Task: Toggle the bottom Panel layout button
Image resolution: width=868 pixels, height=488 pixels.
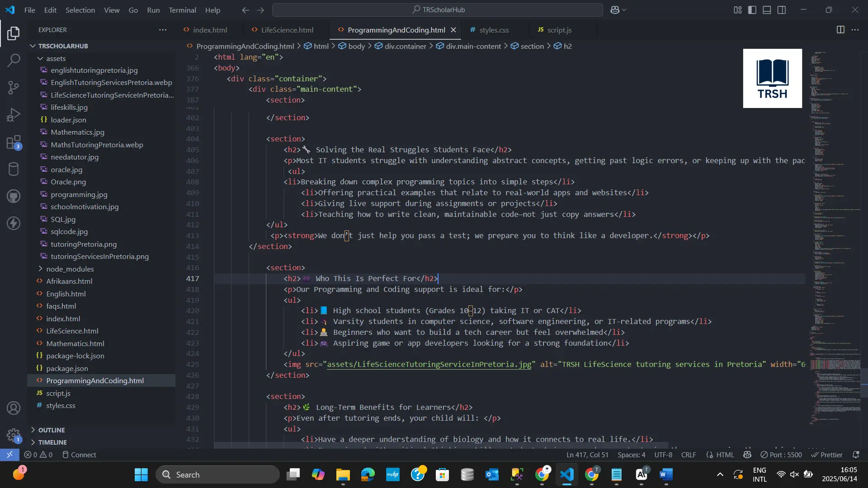Action: tap(767, 10)
